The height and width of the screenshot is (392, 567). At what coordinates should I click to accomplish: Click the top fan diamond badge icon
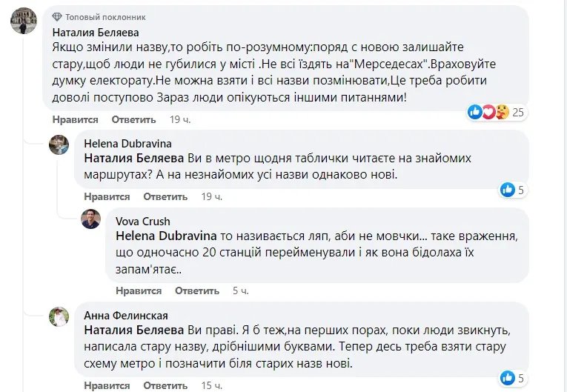click(58, 16)
